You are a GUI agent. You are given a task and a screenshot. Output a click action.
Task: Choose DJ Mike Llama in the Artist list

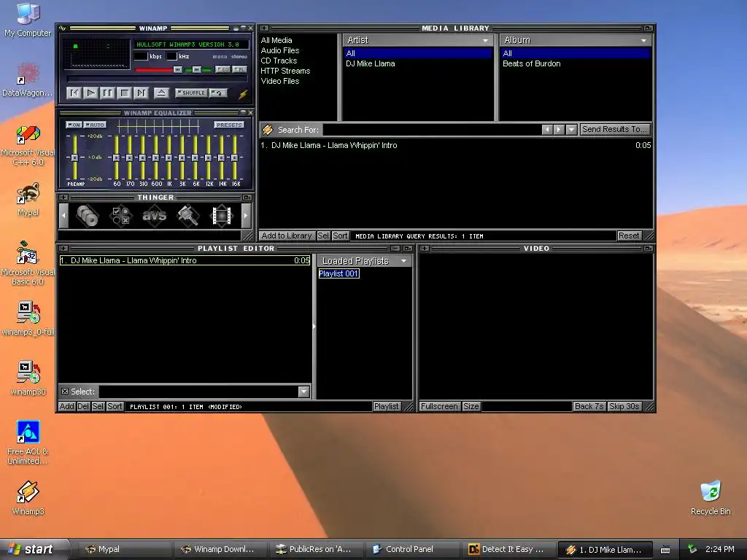[x=371, y=64]
